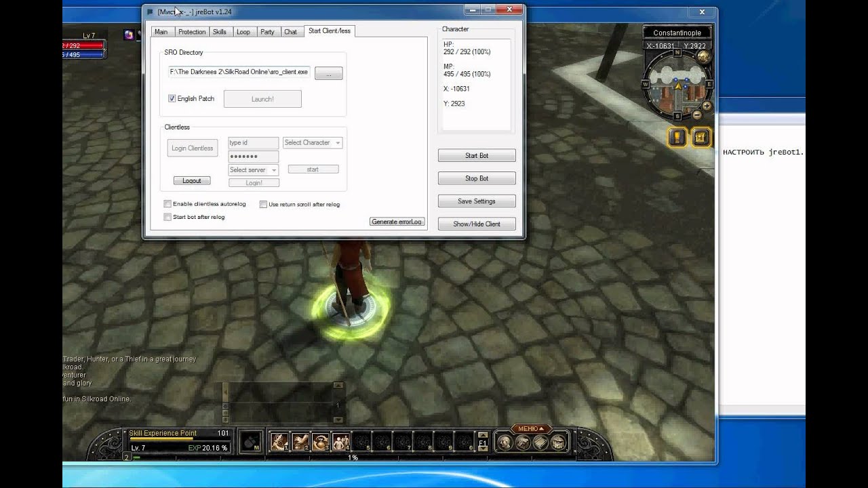
Task: Open the character portrait menu icon
Action: click(505, 443)
